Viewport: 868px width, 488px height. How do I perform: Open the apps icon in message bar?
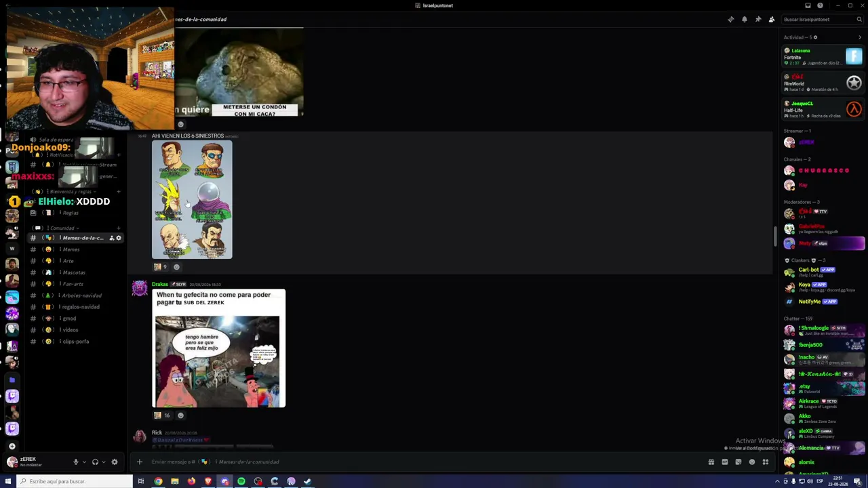(x=765, y=462)
